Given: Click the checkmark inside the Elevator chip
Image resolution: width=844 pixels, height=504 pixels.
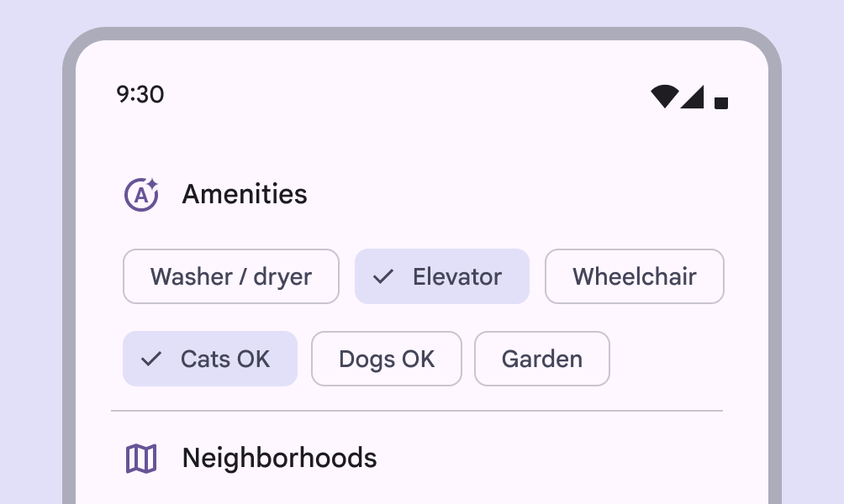Looking at the screenshot, I should point(384,276).
